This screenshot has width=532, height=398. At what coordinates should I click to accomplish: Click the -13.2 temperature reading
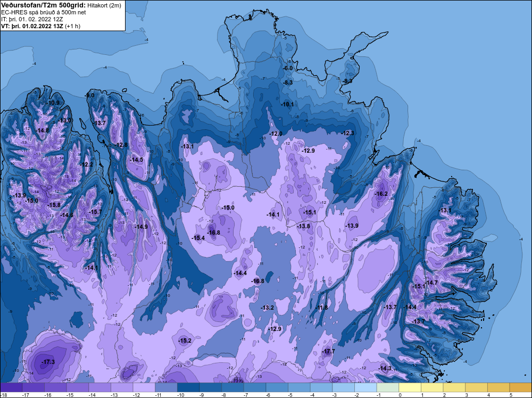click(x=268, y=308)
